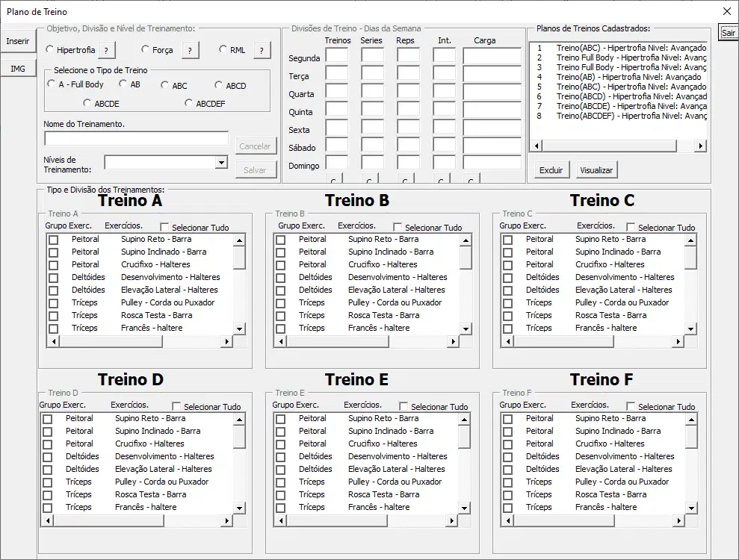Close the Plano de Treino window

point(727,11)
